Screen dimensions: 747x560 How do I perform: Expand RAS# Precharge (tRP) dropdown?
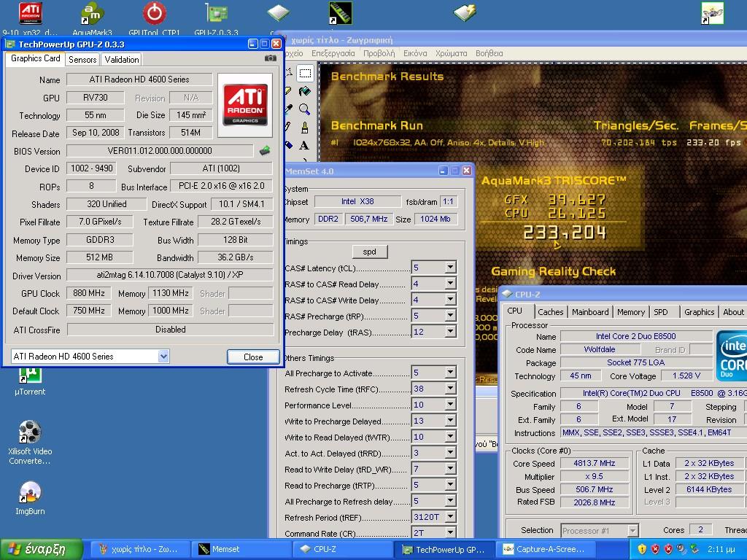[x=450, y=316]
